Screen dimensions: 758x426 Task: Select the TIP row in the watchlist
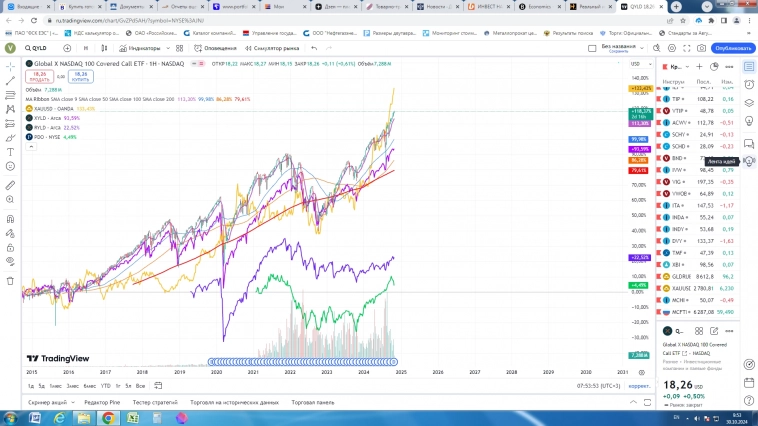(698, 99)
